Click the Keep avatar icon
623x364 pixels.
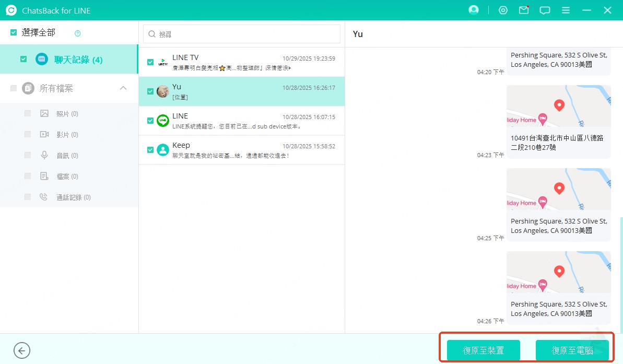[163, 150]
